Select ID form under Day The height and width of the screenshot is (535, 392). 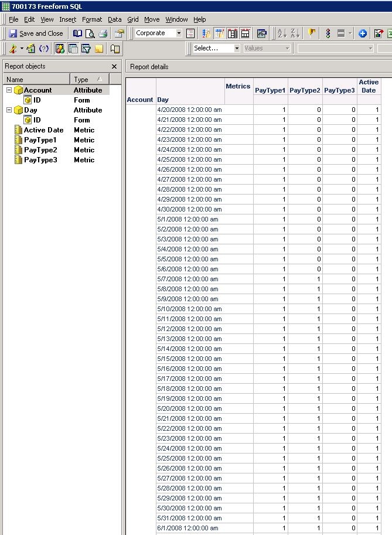click(x=37, y=120)
